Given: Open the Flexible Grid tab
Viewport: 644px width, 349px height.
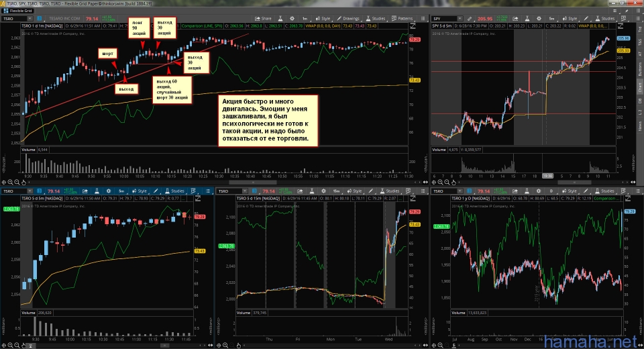Looking at the screenshot, I should click(17, 11).
